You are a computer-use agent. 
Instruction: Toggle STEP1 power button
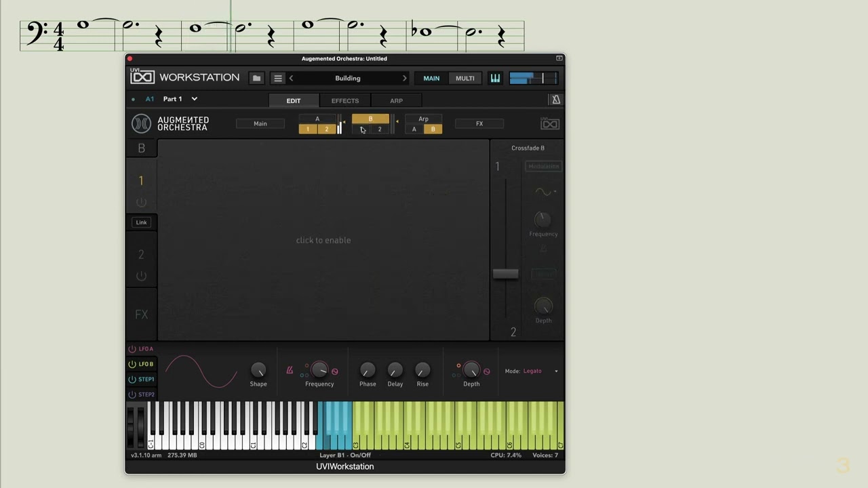coord(132,380)
